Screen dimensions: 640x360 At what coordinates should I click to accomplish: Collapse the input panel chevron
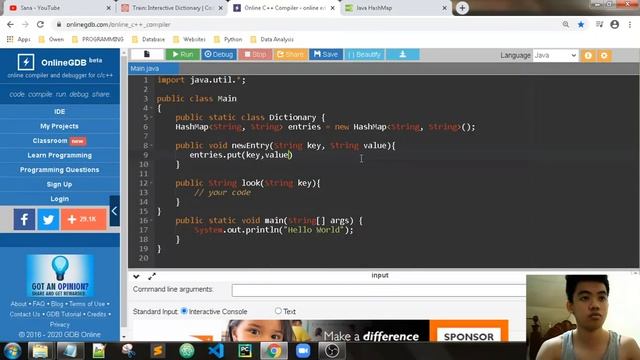point(136,276)
